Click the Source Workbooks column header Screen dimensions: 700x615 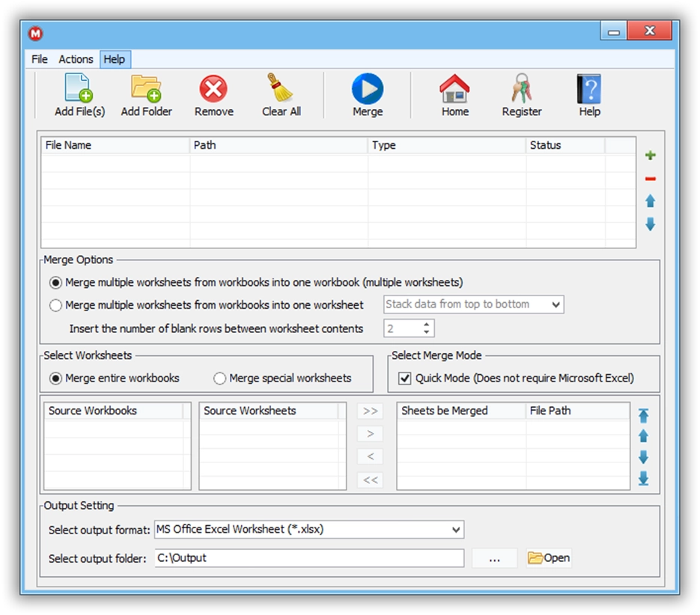coord(113,411)
